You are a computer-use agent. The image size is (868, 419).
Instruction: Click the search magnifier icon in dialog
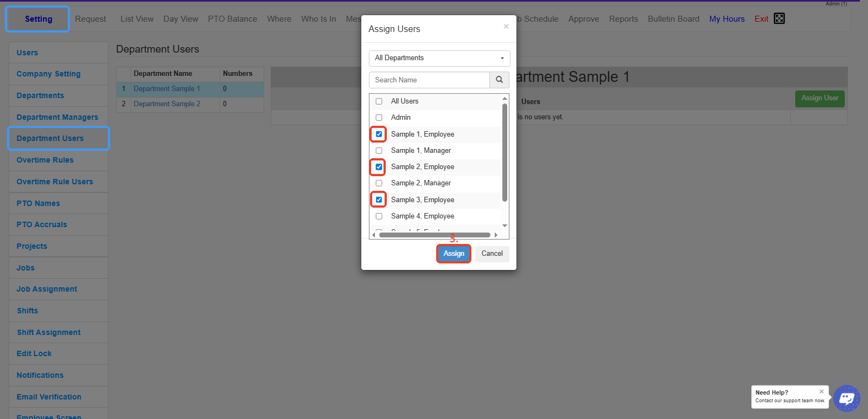(x=499, y=80)
